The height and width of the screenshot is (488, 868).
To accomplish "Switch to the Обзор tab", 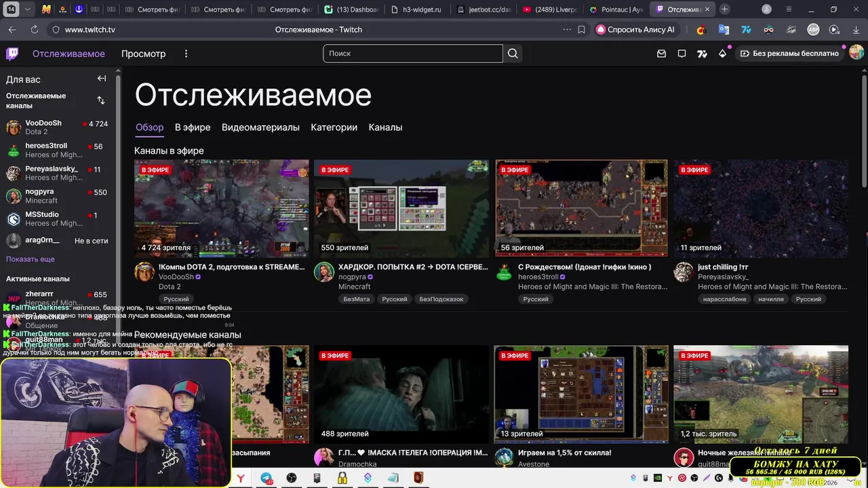I will click(149, 127).
